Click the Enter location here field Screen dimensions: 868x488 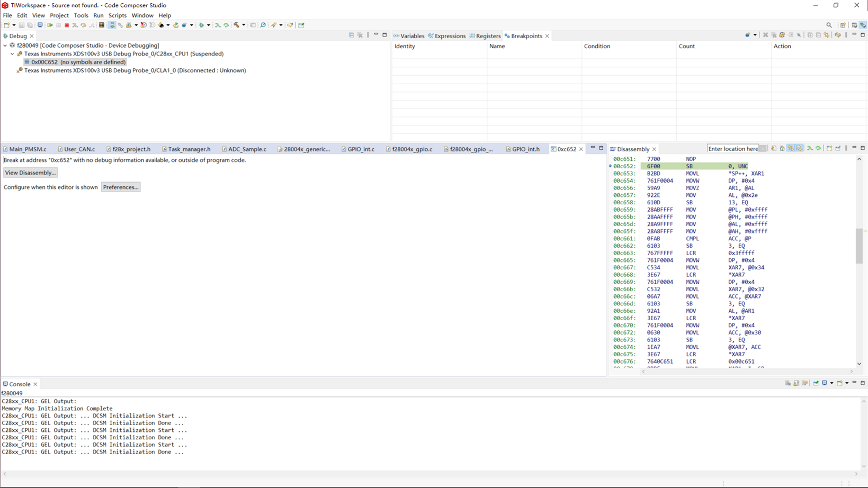click(x=732, y=149)
